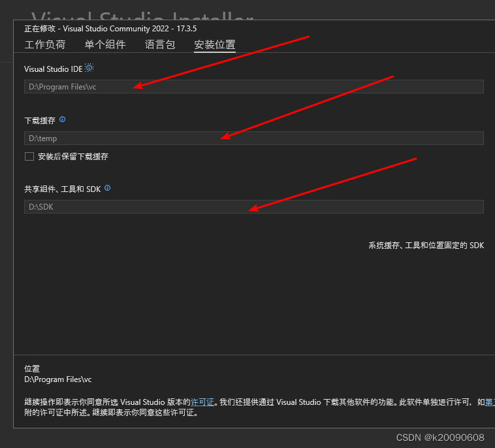Switch to the 单个组件 tab
The height and width of the screenshot is (448, 495).
[x=105, y=44]
